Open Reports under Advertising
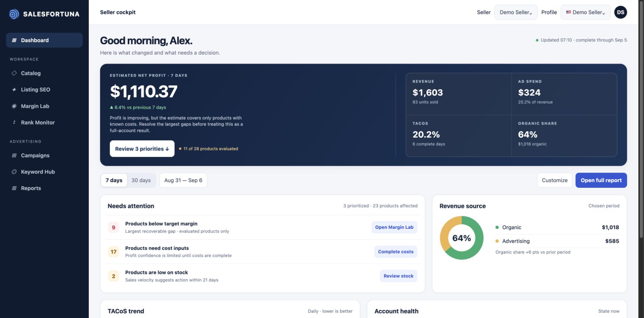Image resolution: width=644 pixels, height=318 pixels. [44, 188]
